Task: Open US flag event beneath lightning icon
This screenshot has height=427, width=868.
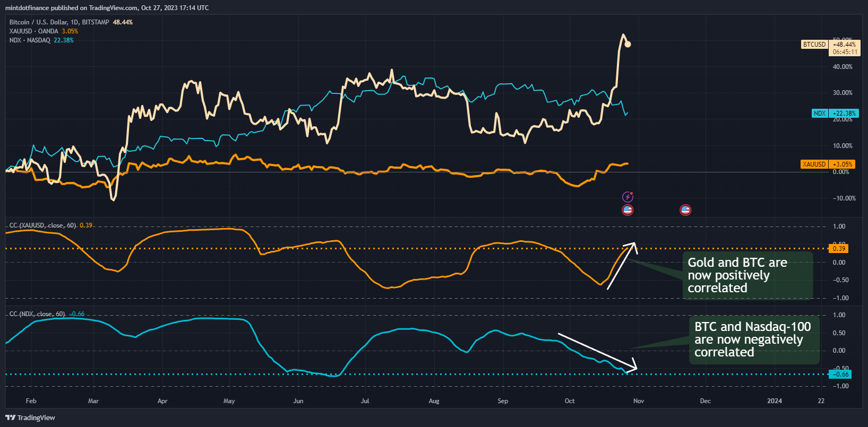Action: coord(628,210)
